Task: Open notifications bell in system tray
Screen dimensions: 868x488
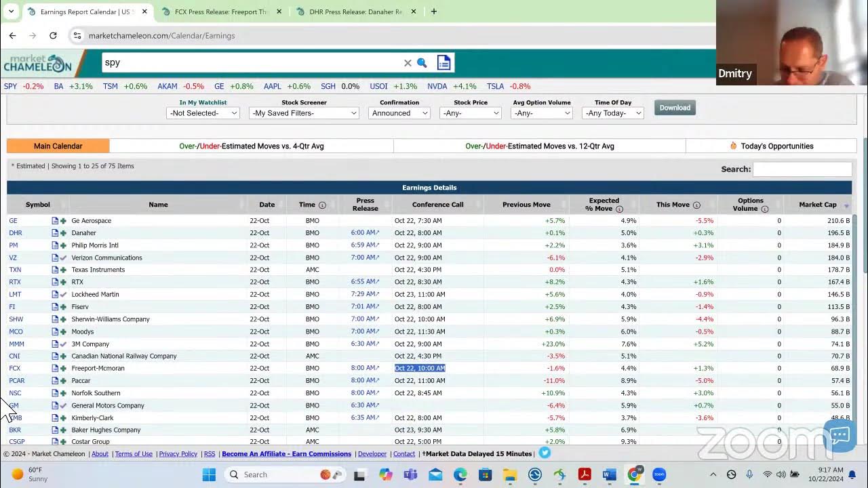Action: [852, 474]
